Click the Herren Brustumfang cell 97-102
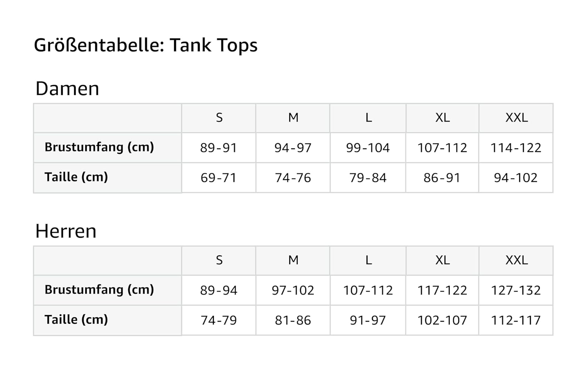The image size is (588, 369). (x=293, y=290)
